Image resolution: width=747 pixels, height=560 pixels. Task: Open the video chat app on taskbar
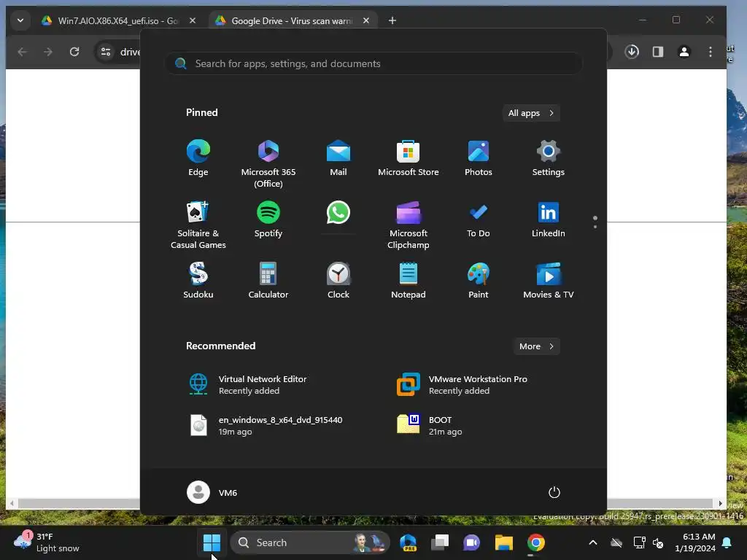pos(472,542)
